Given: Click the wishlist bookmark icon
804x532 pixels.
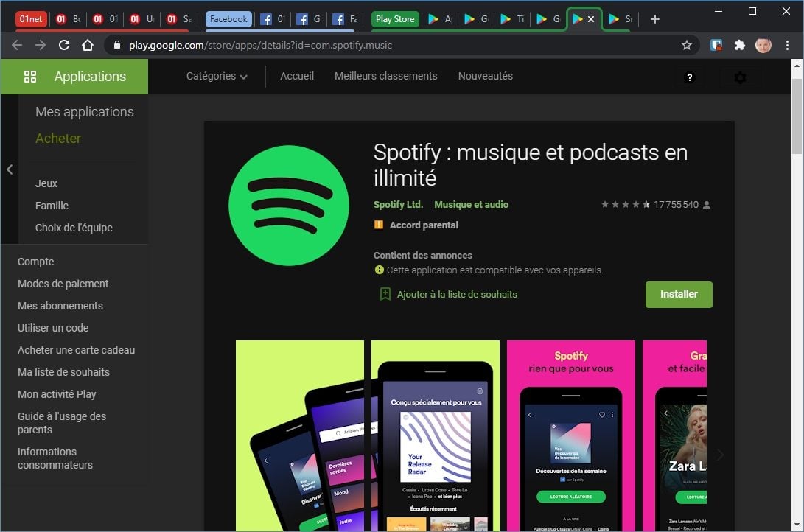Looking at the screenshot, I should pyautogui.click(x=385, y=294).
